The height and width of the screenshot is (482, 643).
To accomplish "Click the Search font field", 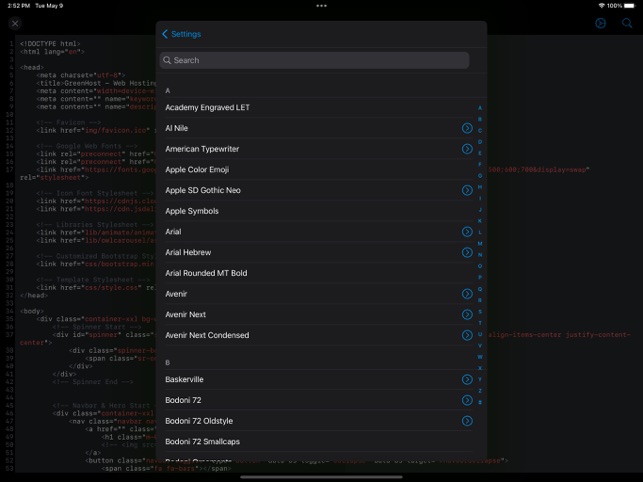I will [315, 60].
